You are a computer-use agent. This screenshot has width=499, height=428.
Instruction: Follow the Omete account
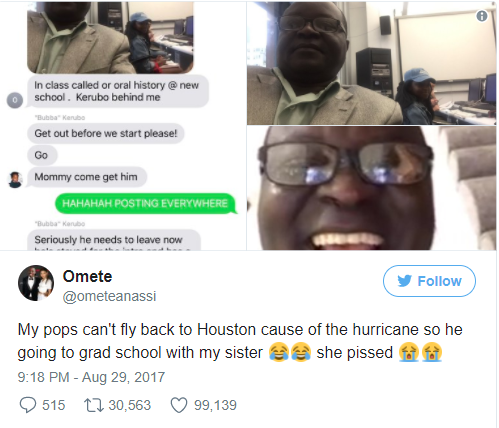pyautogui.click(x=429, y=281)
